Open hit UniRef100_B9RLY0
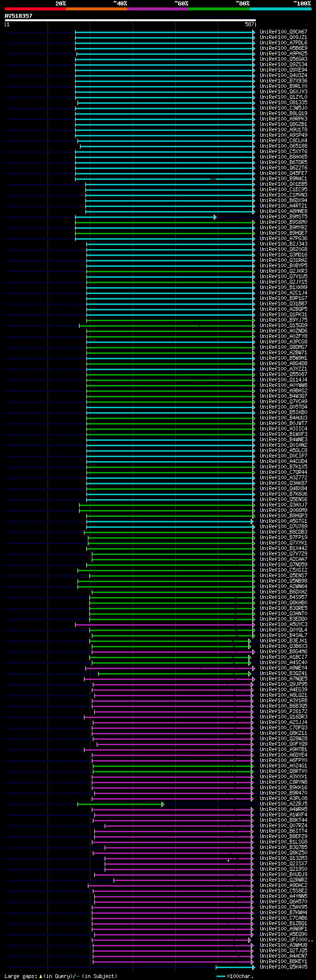 click(x=283, y=86)
